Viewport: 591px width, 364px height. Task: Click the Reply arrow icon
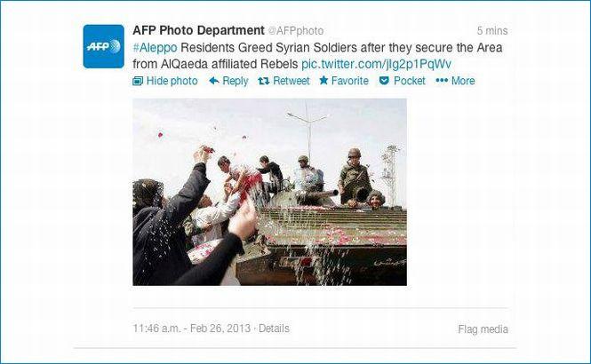pos(213,81)
